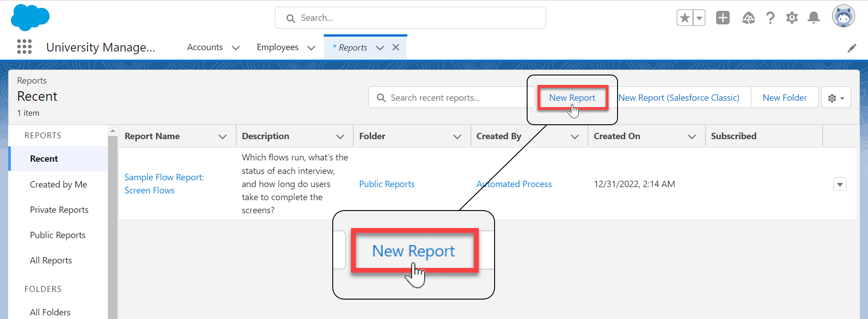The width and height of the screenshot is (868, 319).
Task: Open the Help question mark icon
Action: 770,18
